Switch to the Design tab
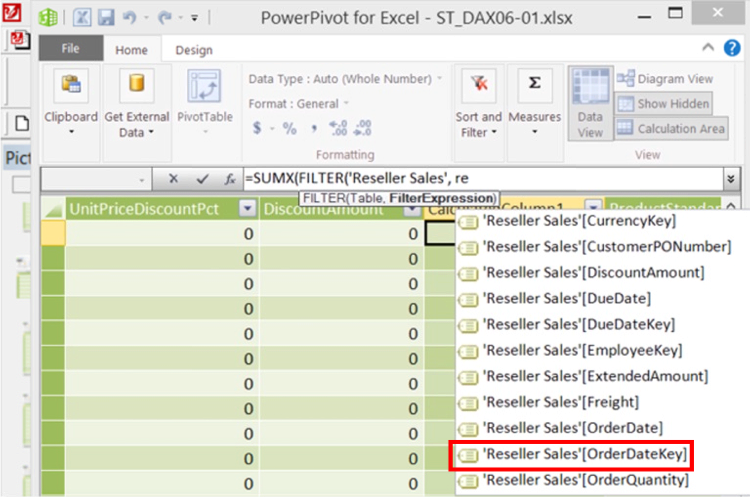The image size is (750, 497). pos(194,50)
